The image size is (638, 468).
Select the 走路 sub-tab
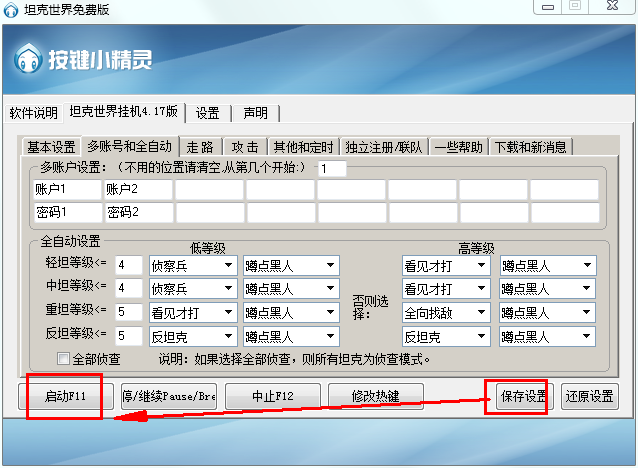[201, 147]
